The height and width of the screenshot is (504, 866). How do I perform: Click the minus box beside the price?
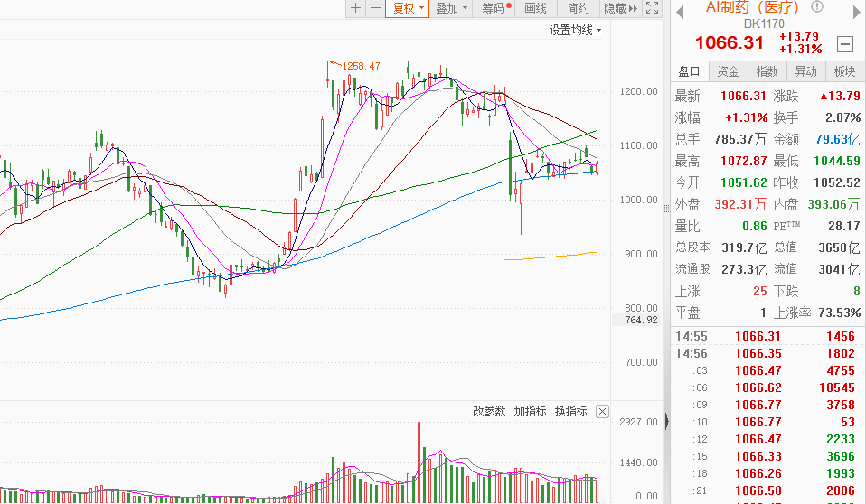[845, 43]
